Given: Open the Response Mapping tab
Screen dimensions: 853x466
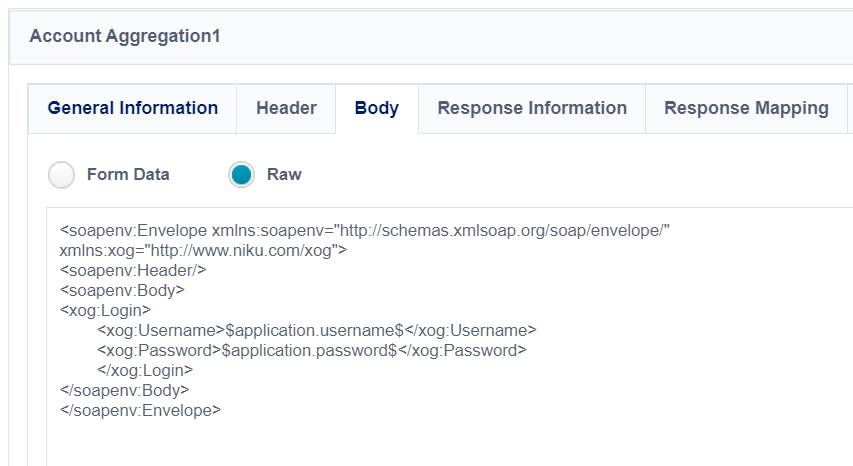Looking at the screenshot, I should click(x=746, y=108).
